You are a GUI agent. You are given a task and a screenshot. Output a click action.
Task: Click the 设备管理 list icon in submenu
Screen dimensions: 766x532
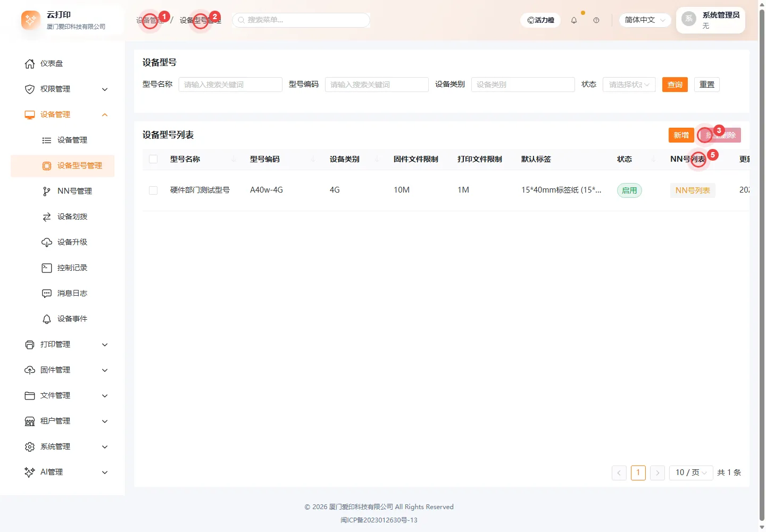[47, 140]
